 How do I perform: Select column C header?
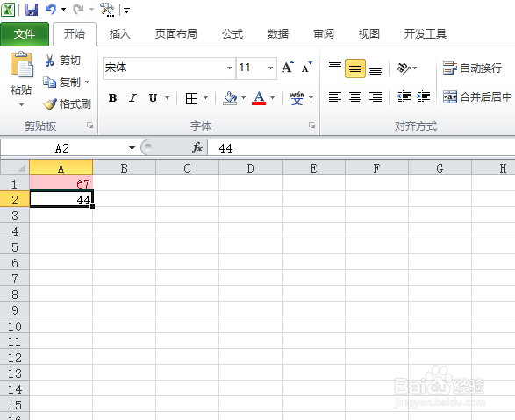click(x=187, y=168)
